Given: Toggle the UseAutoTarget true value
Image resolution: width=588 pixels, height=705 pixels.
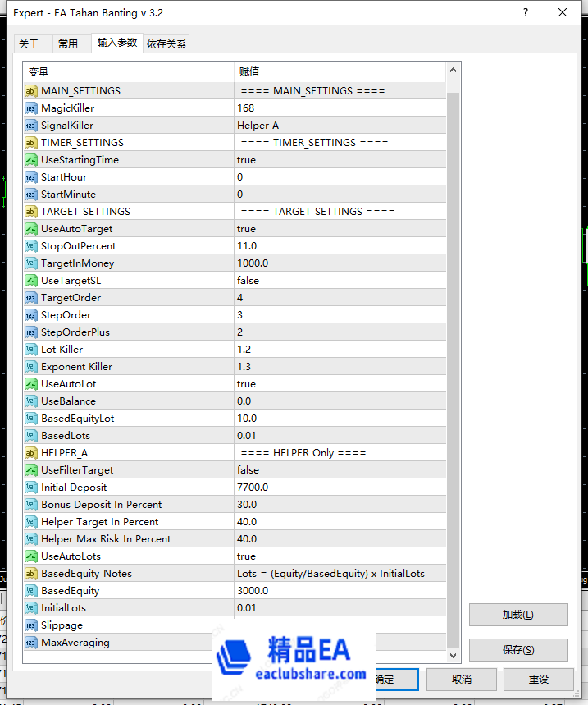Looking at the screenshot, I should pyautogui.click(x=246, y=229).
